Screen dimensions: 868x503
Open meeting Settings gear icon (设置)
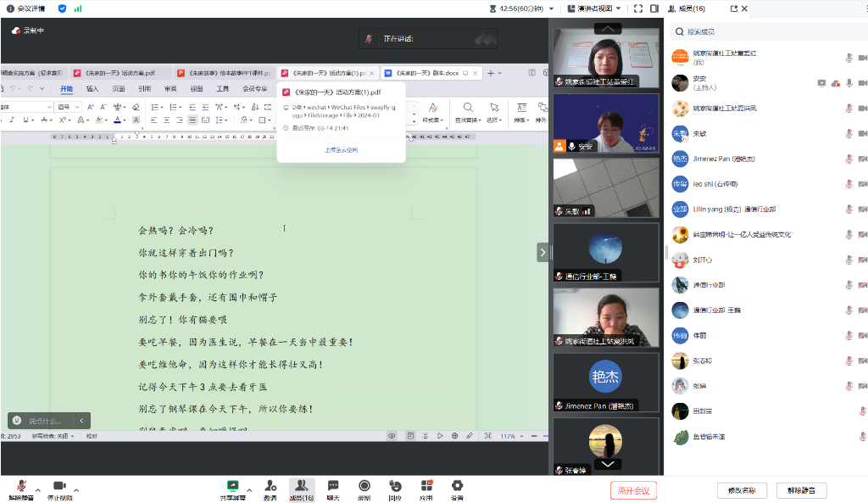point(457,489)
